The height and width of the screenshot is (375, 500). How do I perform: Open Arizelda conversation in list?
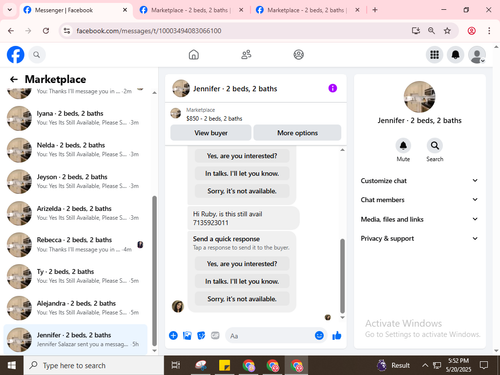76,213
